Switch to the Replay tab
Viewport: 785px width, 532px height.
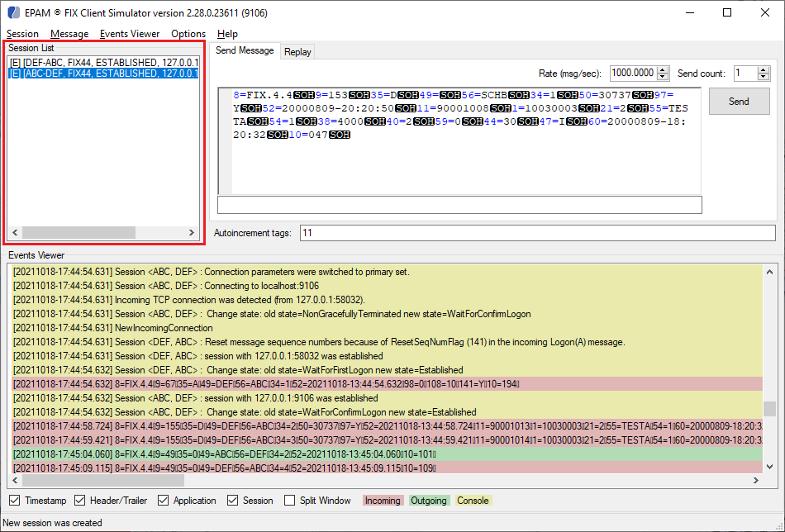(297, 52)
